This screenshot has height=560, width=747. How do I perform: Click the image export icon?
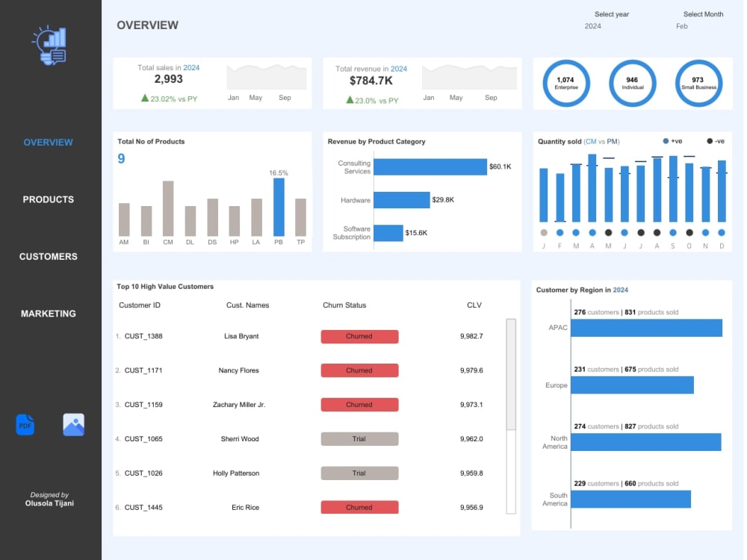pos(73,424)
